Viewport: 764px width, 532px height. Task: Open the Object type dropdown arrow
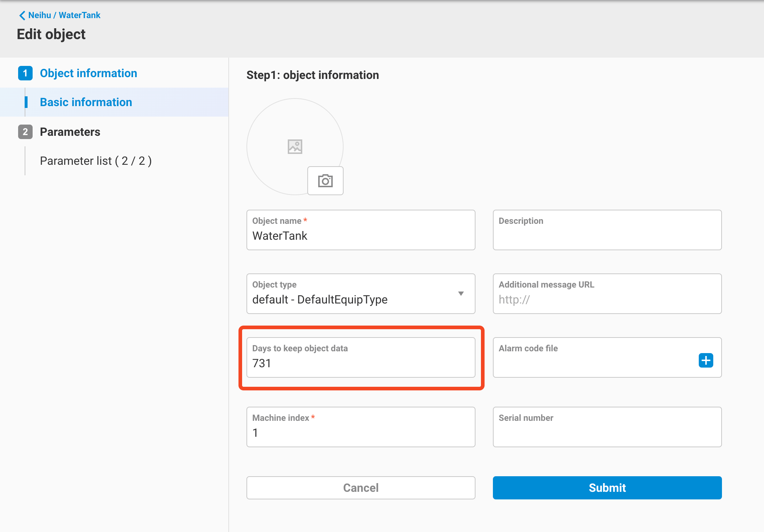tap(461, 294)
